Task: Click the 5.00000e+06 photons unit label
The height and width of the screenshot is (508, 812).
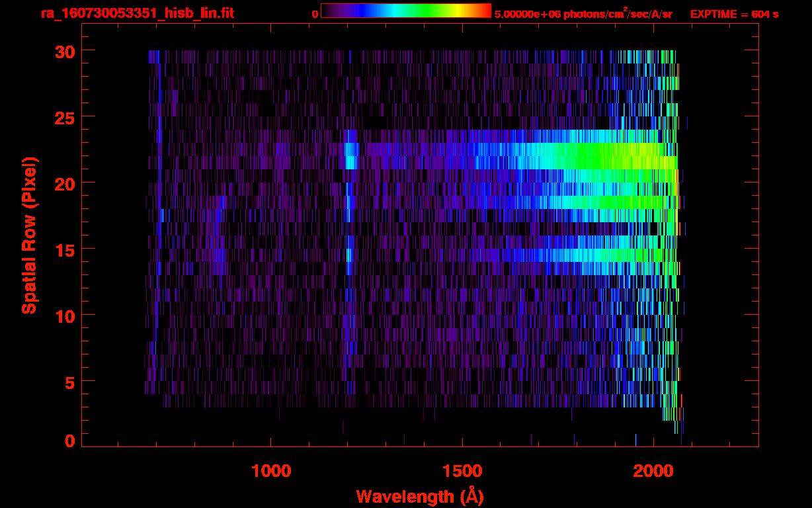Action: click(583, 14)
